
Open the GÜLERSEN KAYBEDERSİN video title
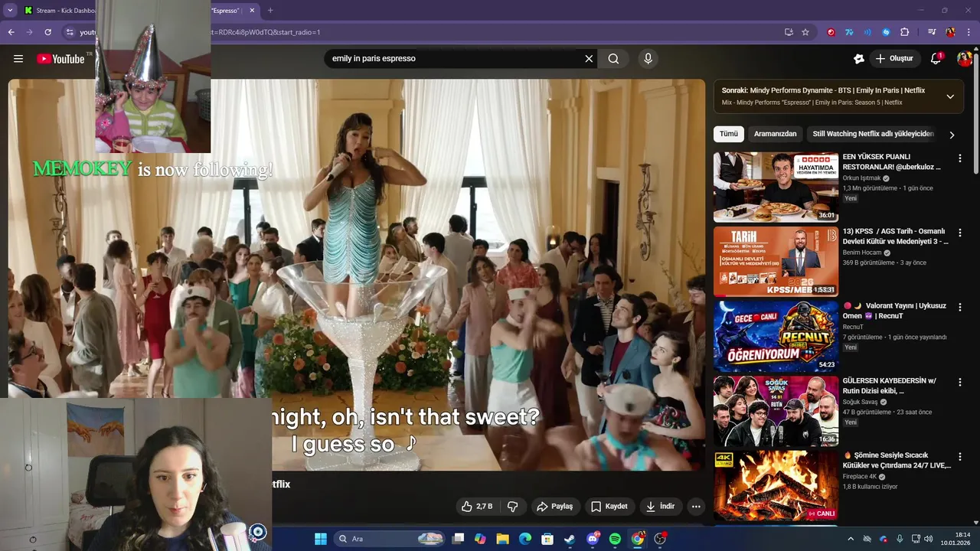pos(889,386)
